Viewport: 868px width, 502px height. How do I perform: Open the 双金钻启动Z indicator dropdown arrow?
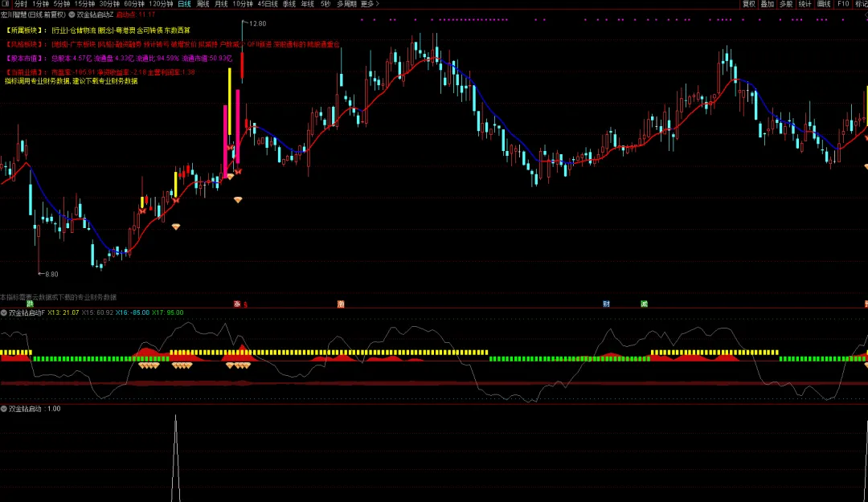(72, 14)
